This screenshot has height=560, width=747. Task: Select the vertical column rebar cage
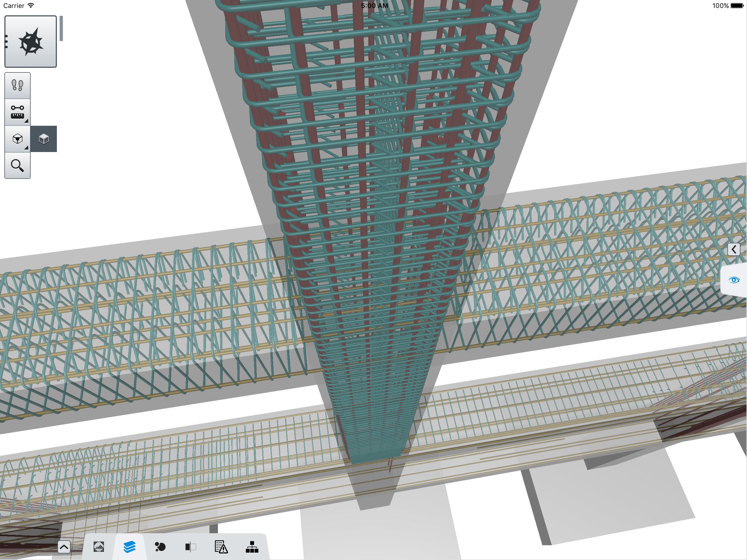(x=372, y=135)
